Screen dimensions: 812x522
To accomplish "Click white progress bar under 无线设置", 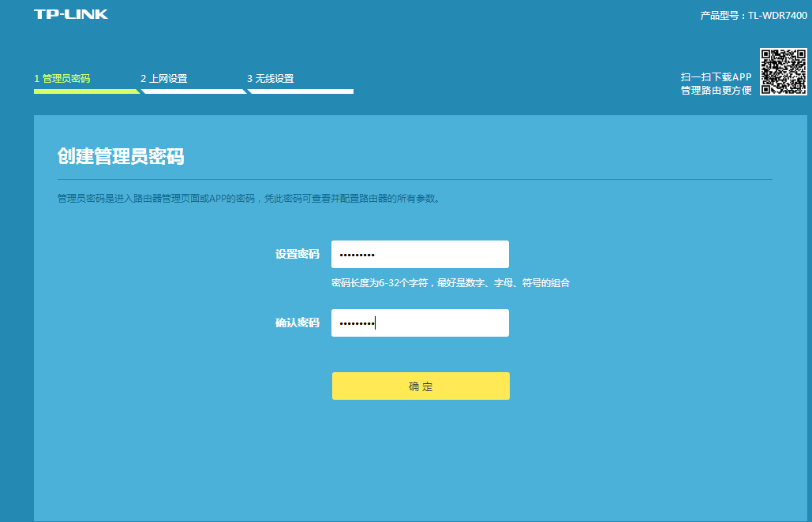I will [301, 91].
